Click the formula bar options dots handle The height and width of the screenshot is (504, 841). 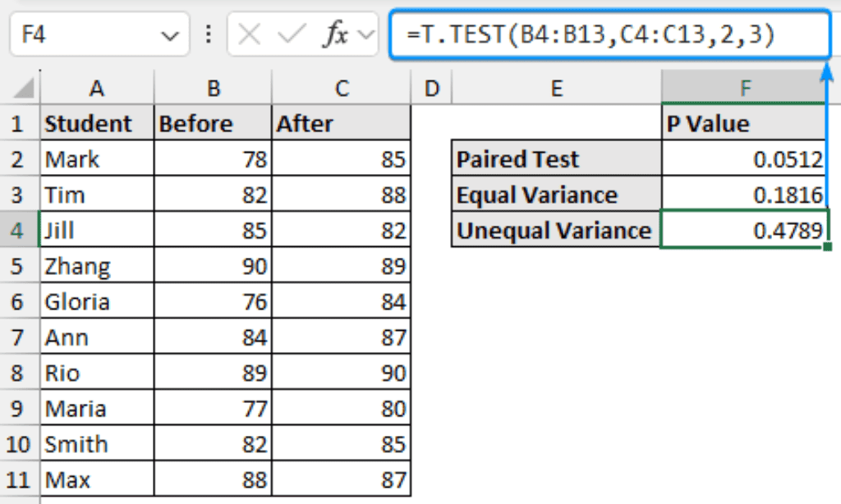tap(208, 35)
